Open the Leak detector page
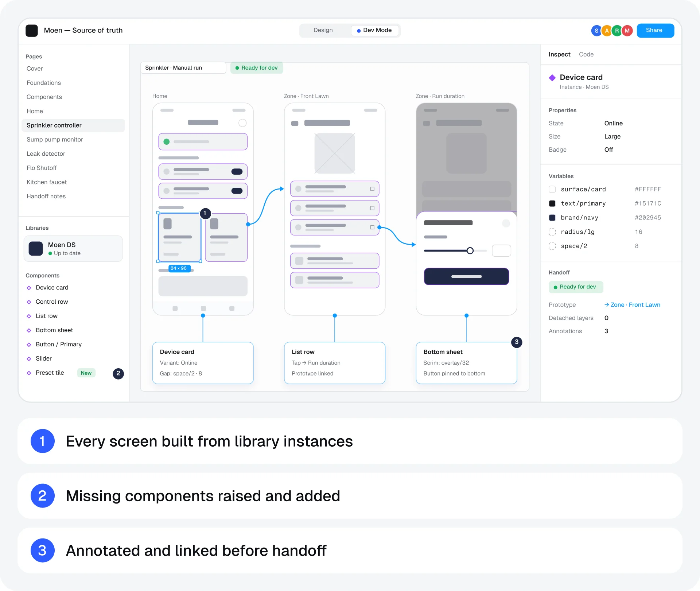The width and height of the screenshot is (700, 591). pyautogui.click(x=46, y=153)
